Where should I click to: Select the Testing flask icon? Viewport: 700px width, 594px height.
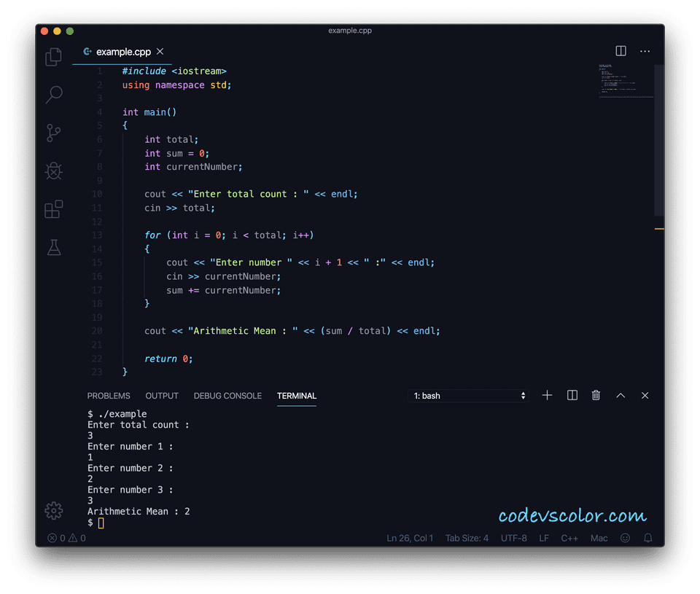coord(53,246)
